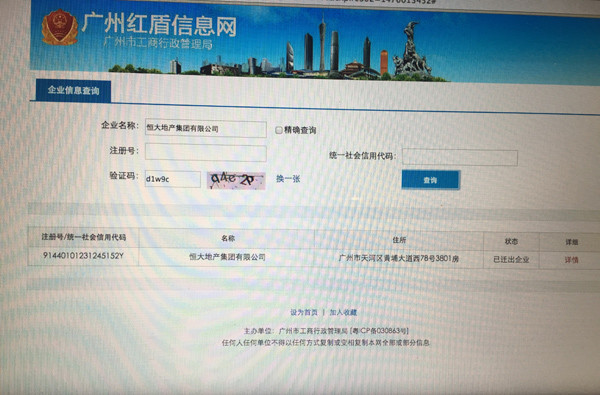Click the 加入收藏 link
Viewport: 600px width, 395px height.
click(x=343, y=312)
